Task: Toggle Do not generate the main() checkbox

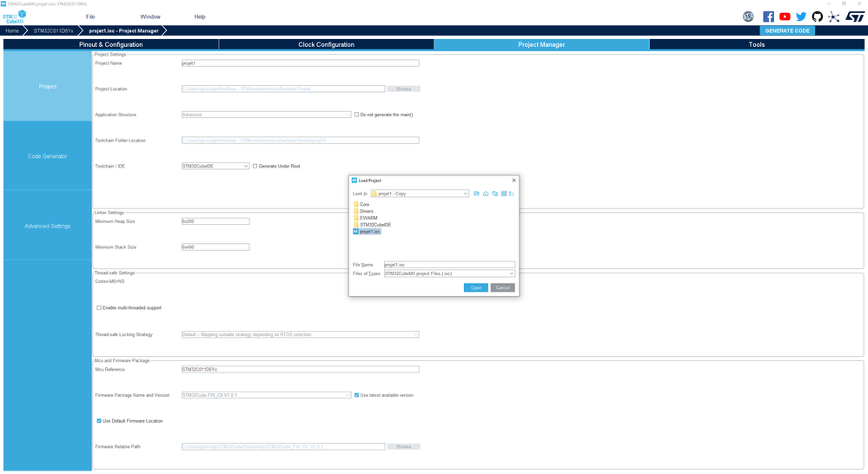Action: [x=356, y=115]
